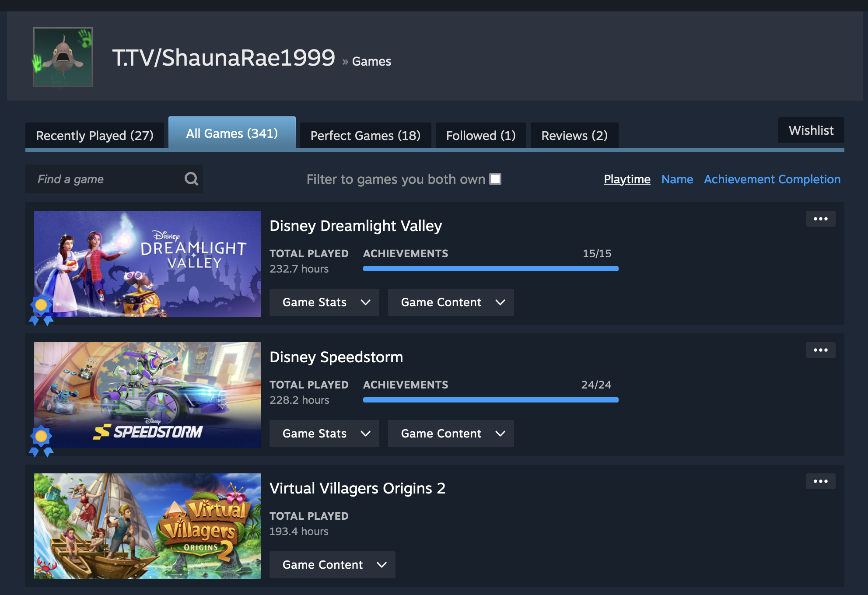The image size is (868, 595).
Task: Focus the Find a game search field
Action: [114, 179]
